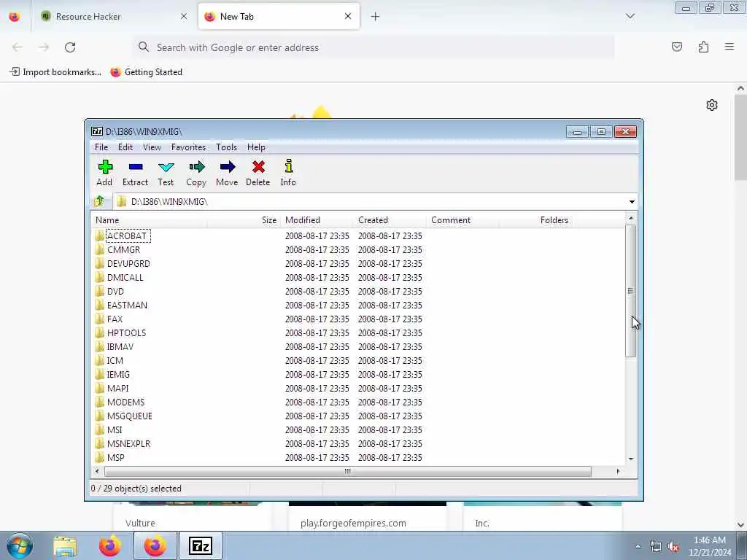Click the muted volume tray icon
This screenshot has height=560, width=747.
tap(673, 547)
